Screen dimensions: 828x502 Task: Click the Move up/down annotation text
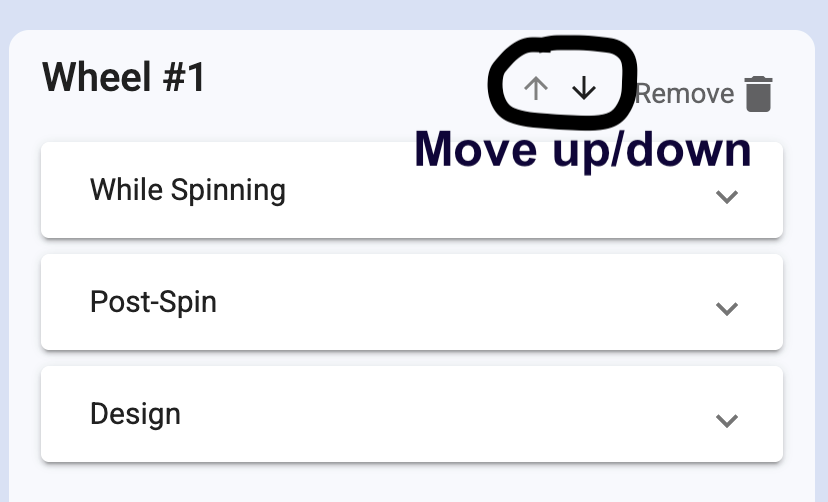pos(582,150)
